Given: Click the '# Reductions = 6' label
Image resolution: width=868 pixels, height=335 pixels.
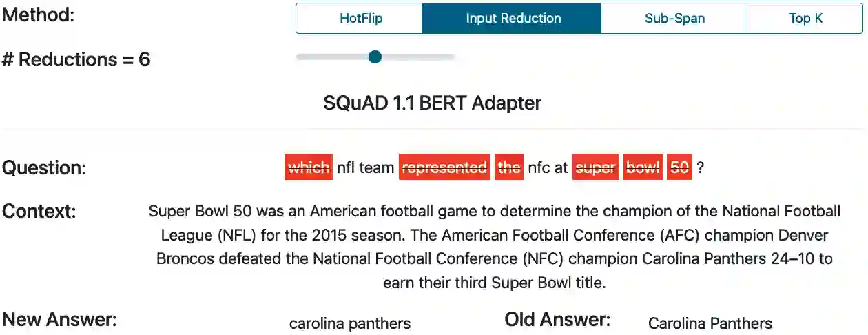Looking at the screenshot, I should (x=76, y=60).
